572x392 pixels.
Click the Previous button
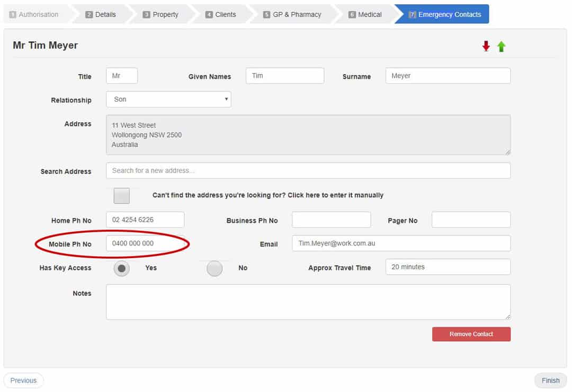[x=23, y=380]
